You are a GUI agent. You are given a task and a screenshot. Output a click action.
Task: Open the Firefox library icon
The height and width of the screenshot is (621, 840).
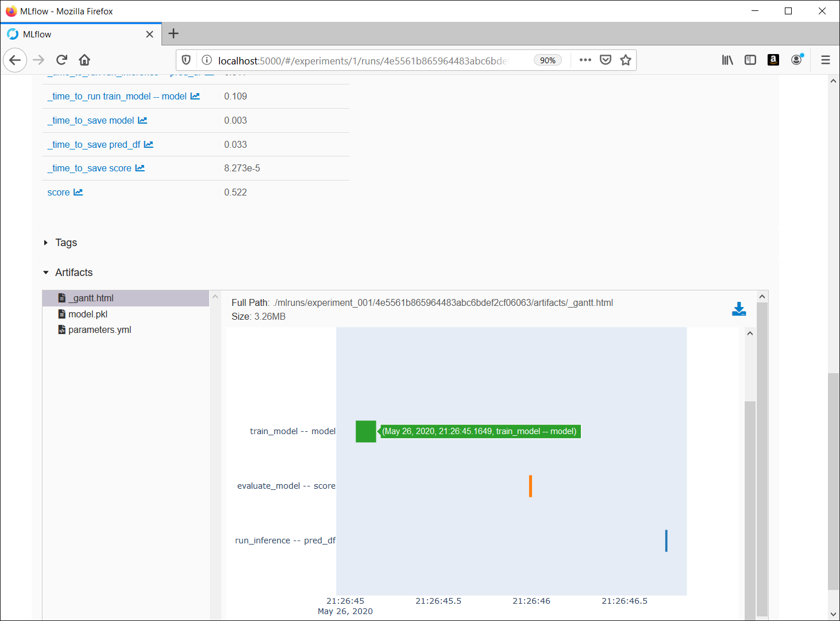(x=727, y=60)
